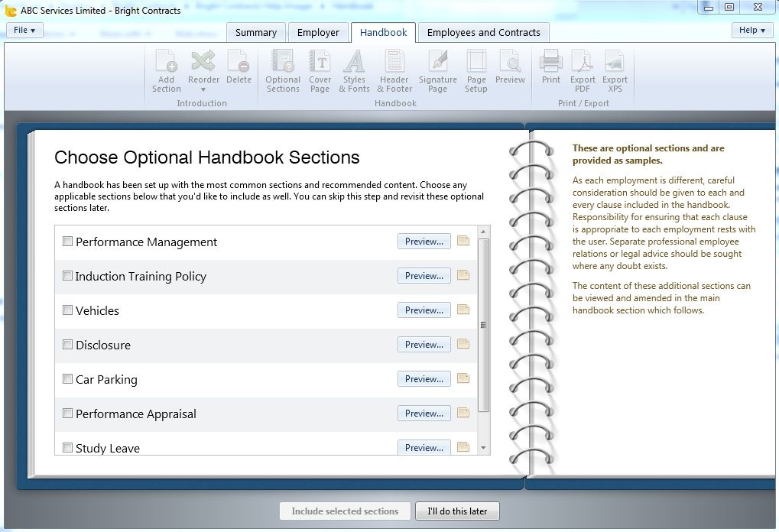Open the Header & Footer tool
Image resolution: width=779 pixels, height=532 pixels.
point(394,71)
